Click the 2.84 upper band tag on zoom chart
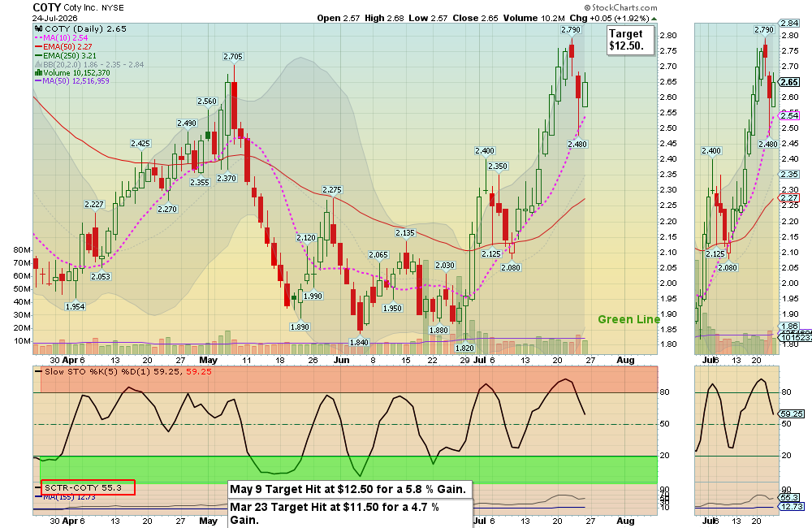This screenshot has width=812, height=528. [790, 24]
